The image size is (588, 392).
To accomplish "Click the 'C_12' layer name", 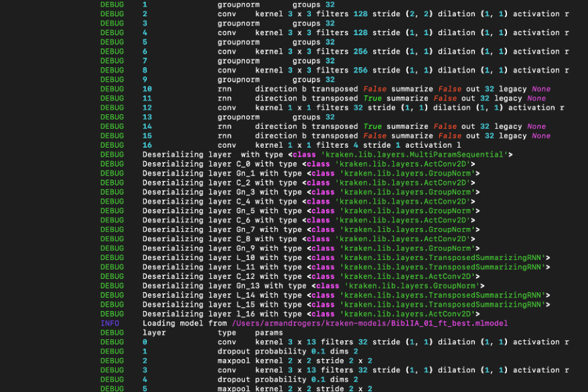I will (x=246, y=276).
